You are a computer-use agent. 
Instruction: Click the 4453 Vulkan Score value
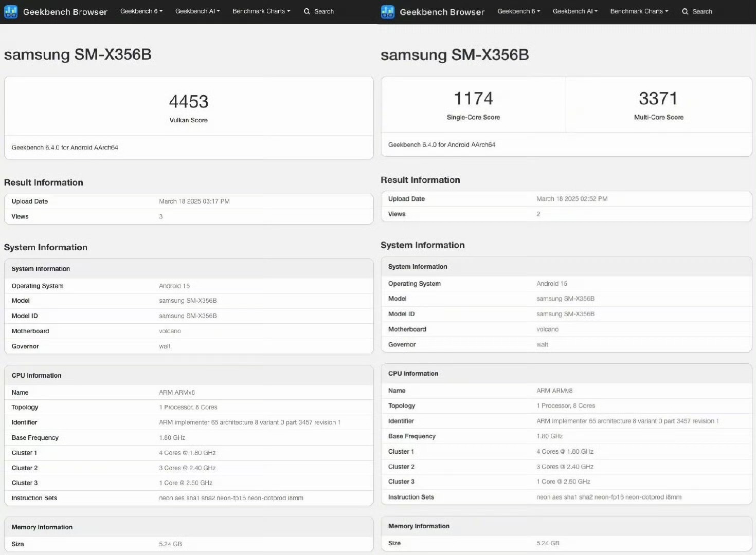point(189,102)
